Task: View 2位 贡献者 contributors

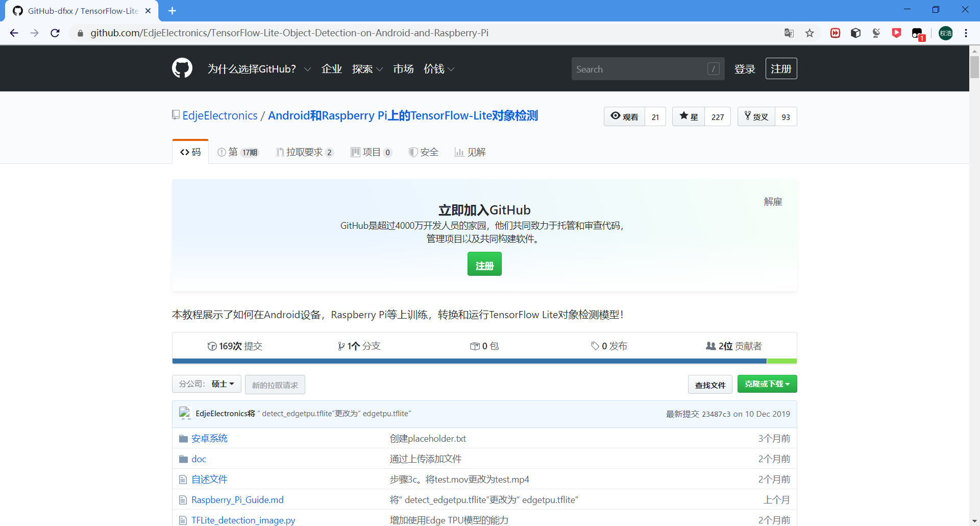Action: point(734,346)
